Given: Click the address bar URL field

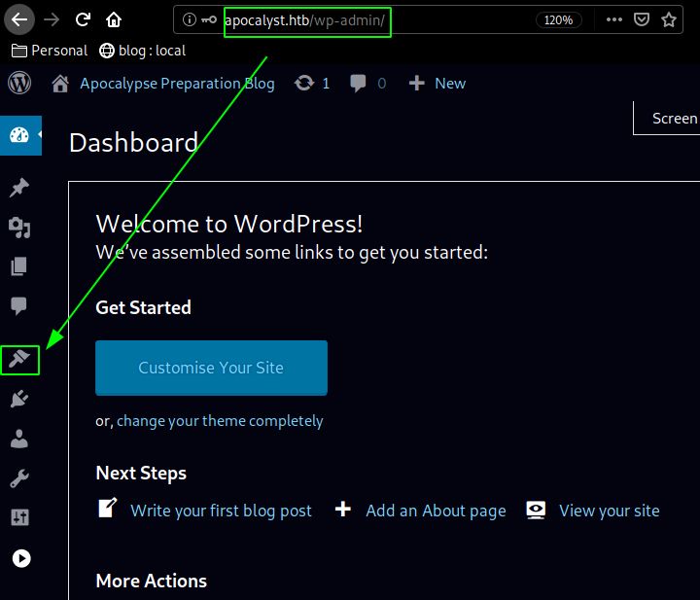Looking at the screenshot, I should [x=306, y=19].
